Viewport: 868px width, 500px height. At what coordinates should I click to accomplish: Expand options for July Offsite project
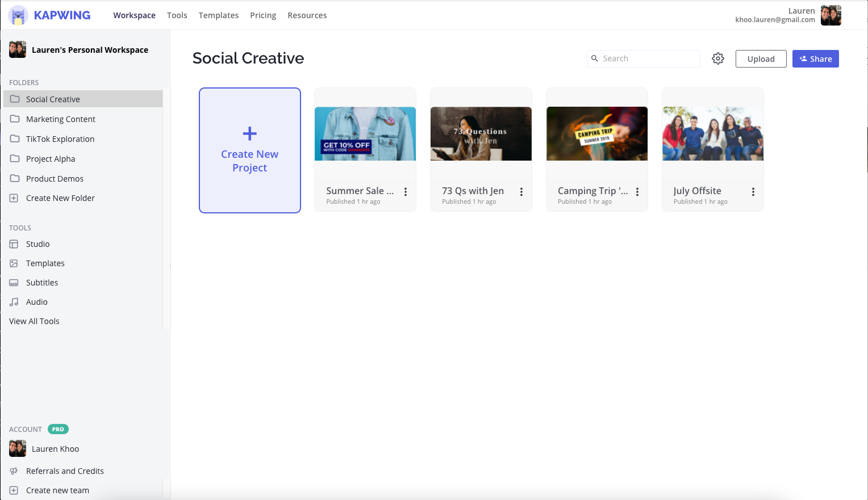(x=753, y=192)
